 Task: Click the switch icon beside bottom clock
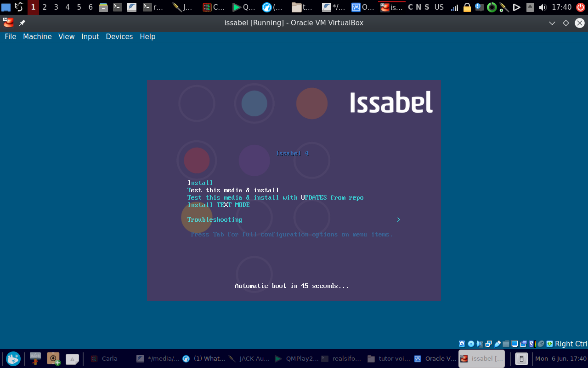click(x=521, y=358)
